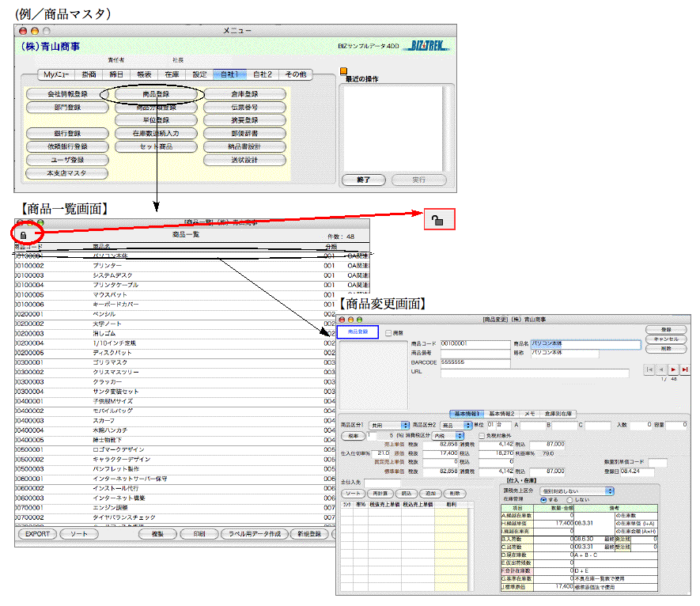Click the orange 最近の操作 marker icon
The height and width of the screenshot is (606, 700).
click(342, 71)
